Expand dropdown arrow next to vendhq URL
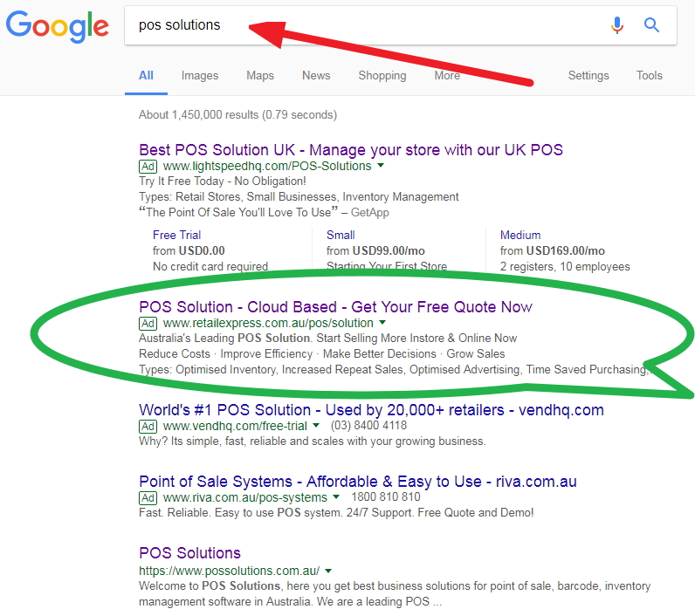Screen dimensions: 695x616 (316, 426)
